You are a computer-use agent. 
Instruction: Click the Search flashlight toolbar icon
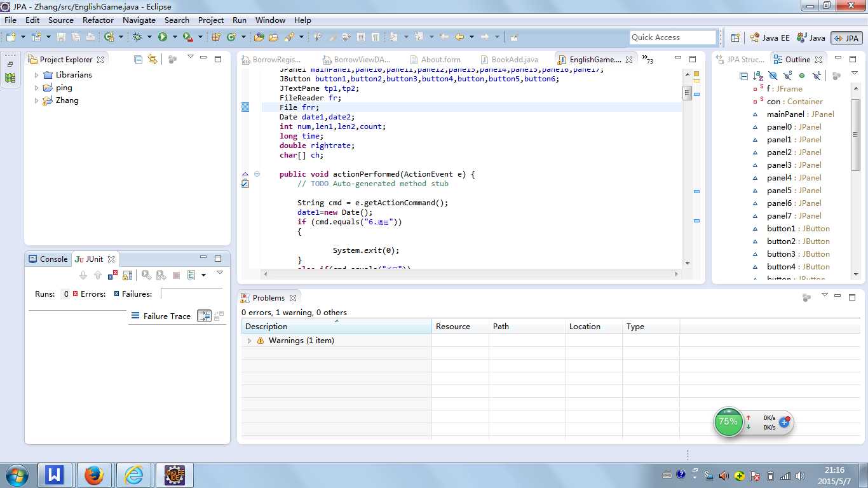pyautogui.click(x=289, y=37)
